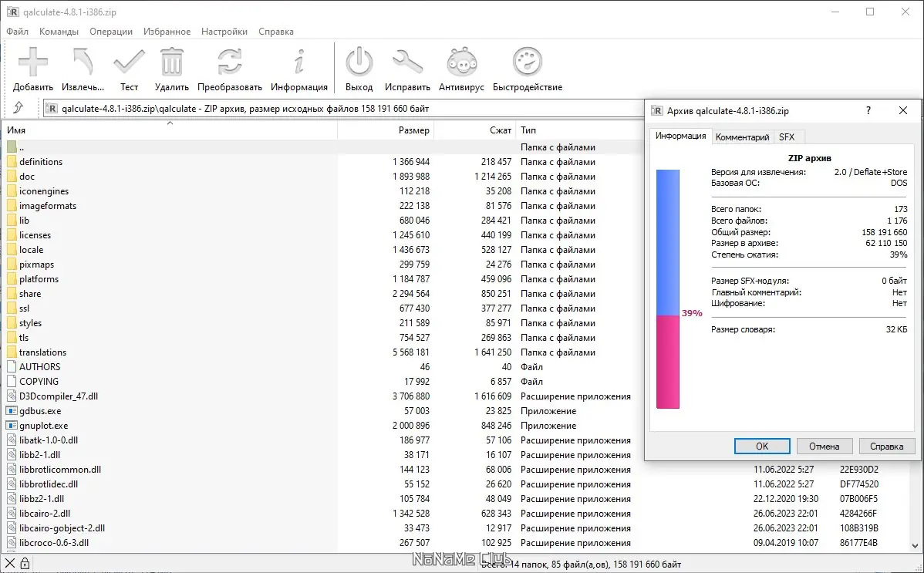Open the Преобразовать convert icon
924x573 pixels.
point(229,62)
